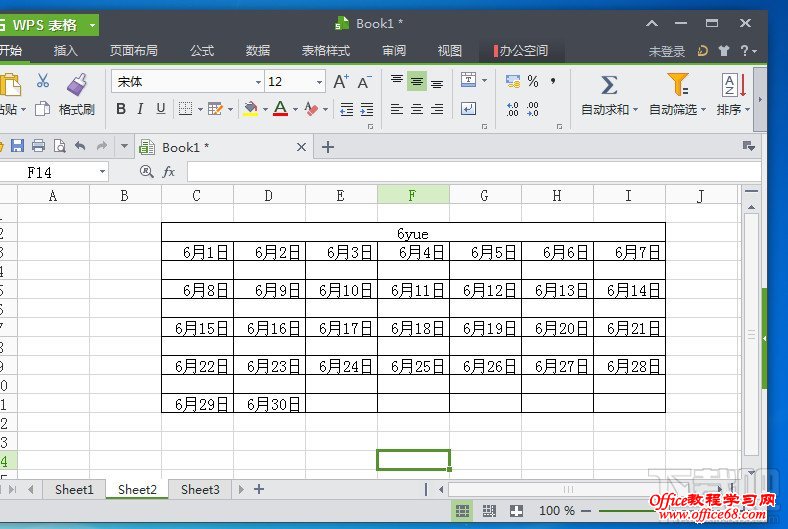This screenshot has width=788, height=529.
Task: Center text horizontally
Action: tap(417, 109)
